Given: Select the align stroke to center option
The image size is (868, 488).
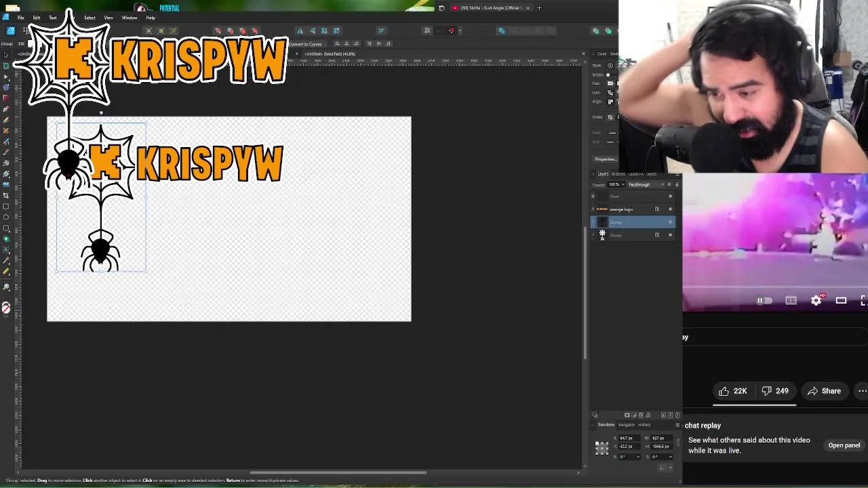Looking at the screenshot, I should [x=610, y=102].
